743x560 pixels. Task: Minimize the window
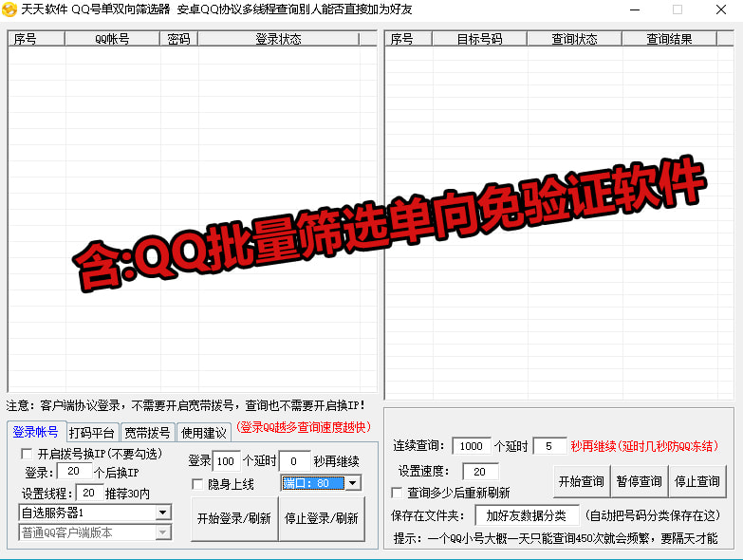pos(635,9)
